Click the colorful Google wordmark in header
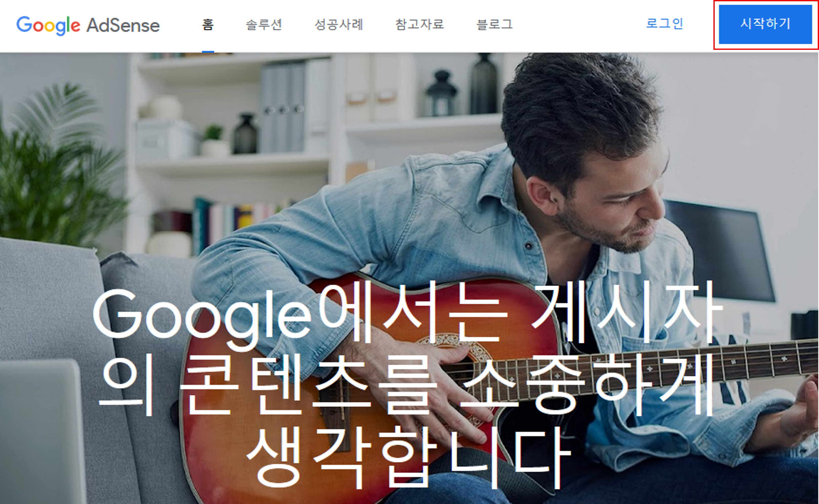 coord(48,26)
